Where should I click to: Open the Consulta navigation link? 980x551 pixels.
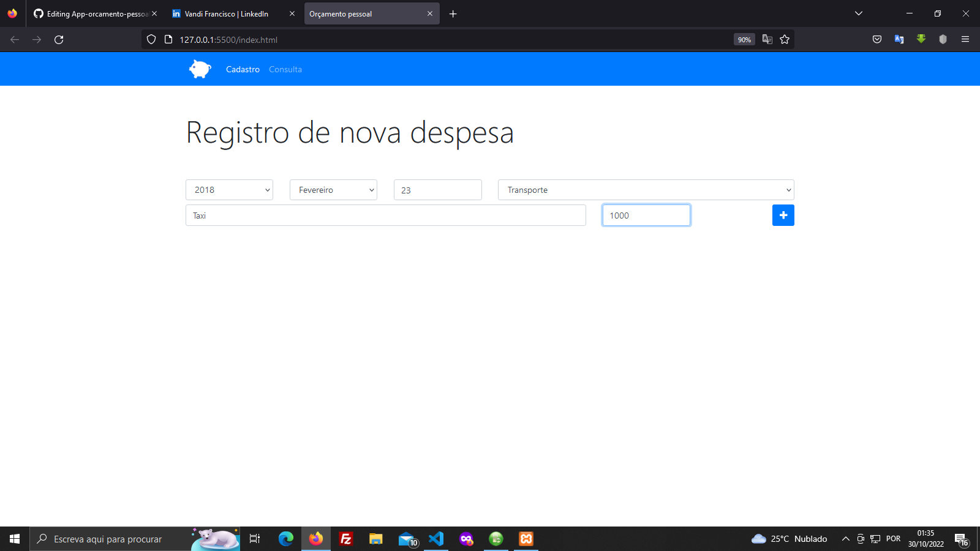[285, 69]
